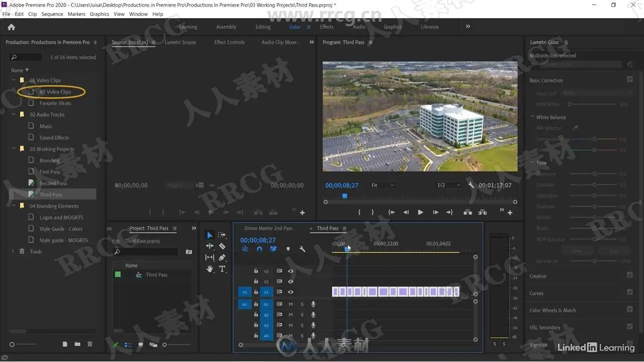Select the Razor tool
The width and height of the screenshot is (644, 362).
[222, 246]
